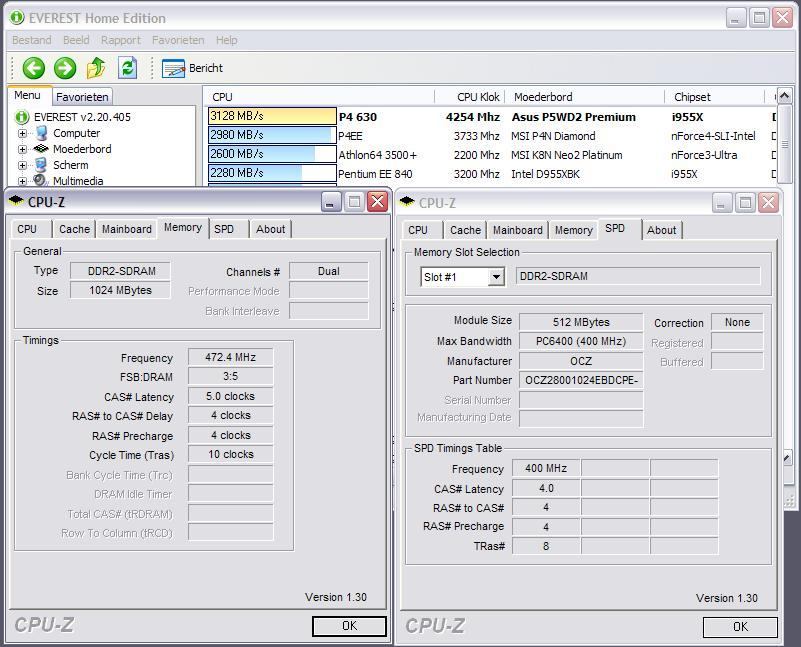Image resolution: width=801 pixels, height=647 pixels.
Task: Select the Athlon64 3500+ row
Action: [492, 155]
